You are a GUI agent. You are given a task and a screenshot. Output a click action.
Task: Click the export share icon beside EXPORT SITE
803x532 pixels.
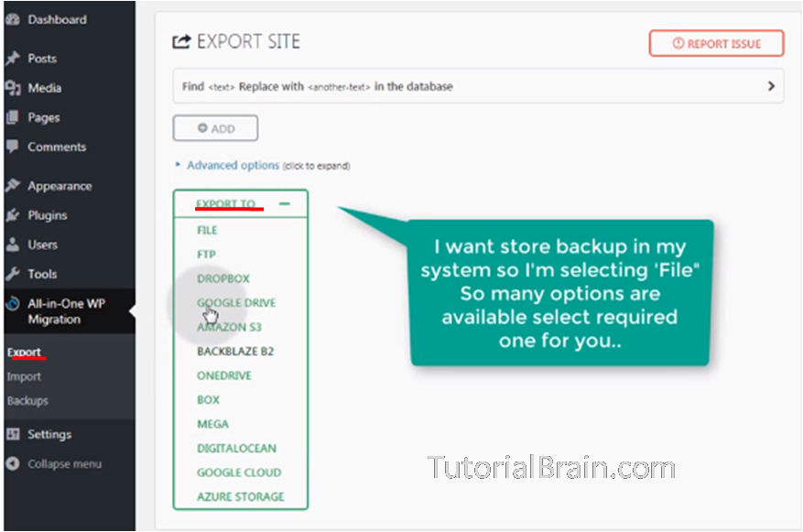tap(181, 41)
